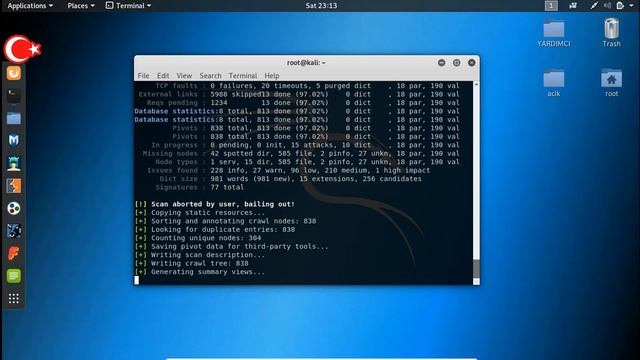Viewport: 640px width, 360px height.
Task: Show all applications grid
Action: (x=13, y=299)
